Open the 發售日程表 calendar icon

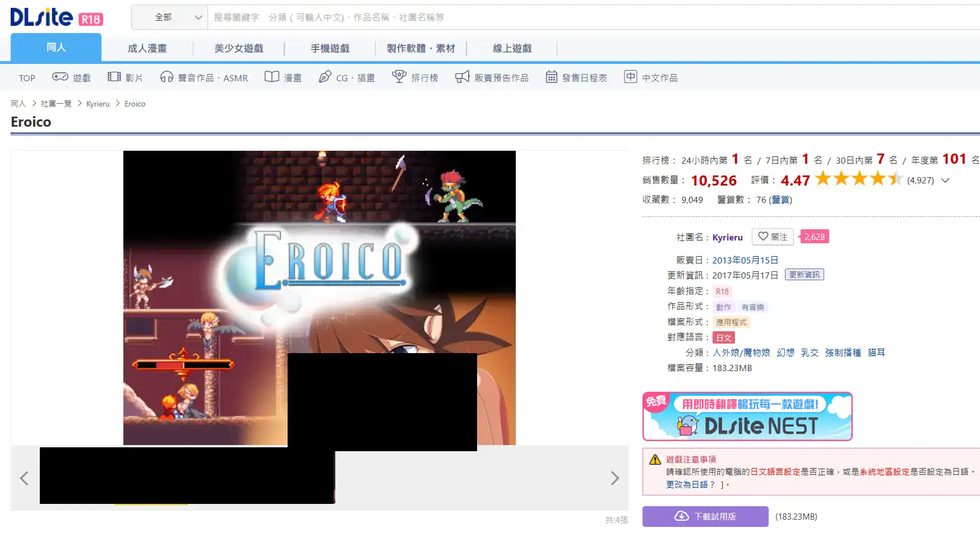click(x=552, y=77)
